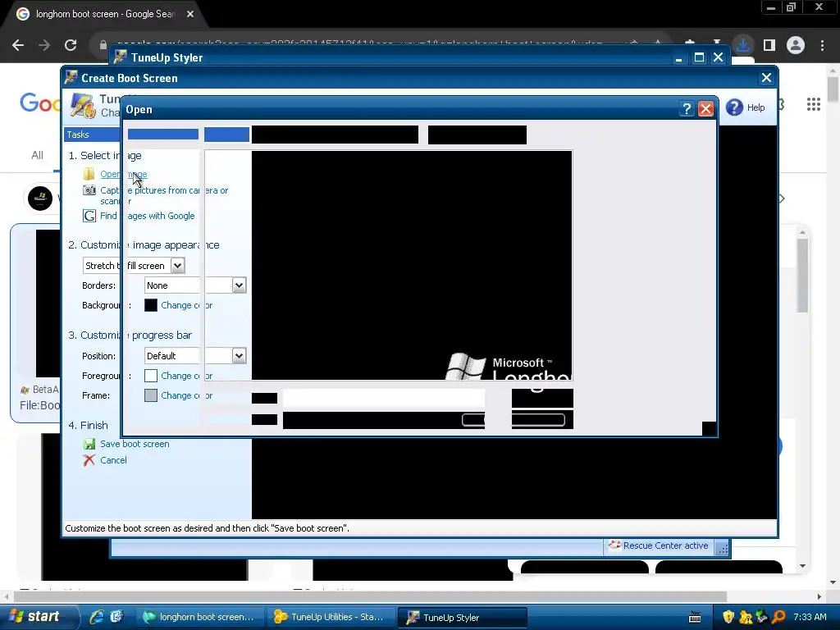The width and height of the screenshot is (840, 630).
Task: Click the magnifier tray icon
Action: click(x=779, y=617)
